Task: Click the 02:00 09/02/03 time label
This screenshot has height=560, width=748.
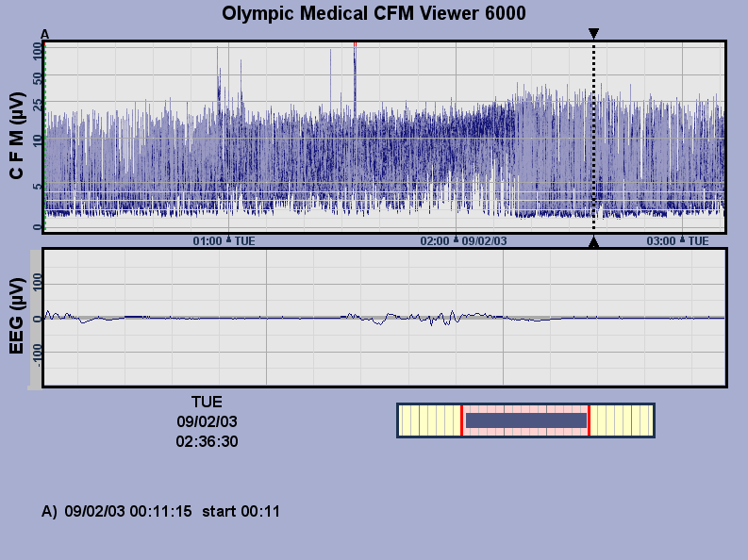Action: (x=463, y=241)
